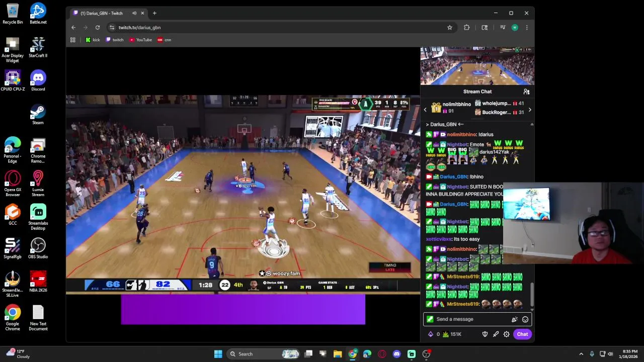
Task: Launch Discord from the desktop
Action: (38, 81)
